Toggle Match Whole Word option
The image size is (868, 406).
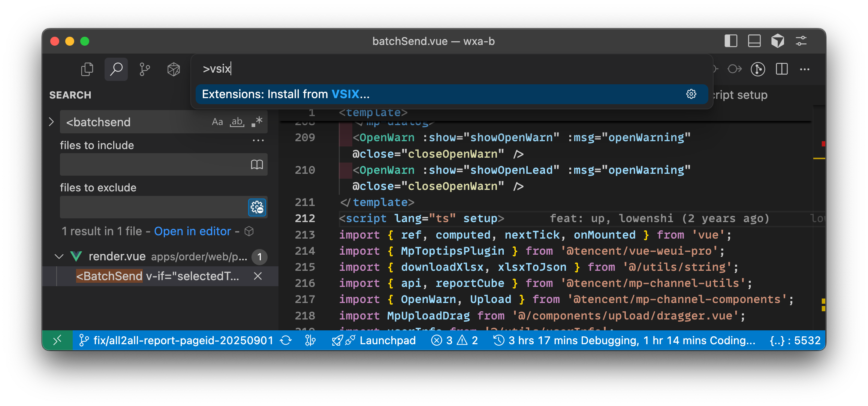point(237,122)
